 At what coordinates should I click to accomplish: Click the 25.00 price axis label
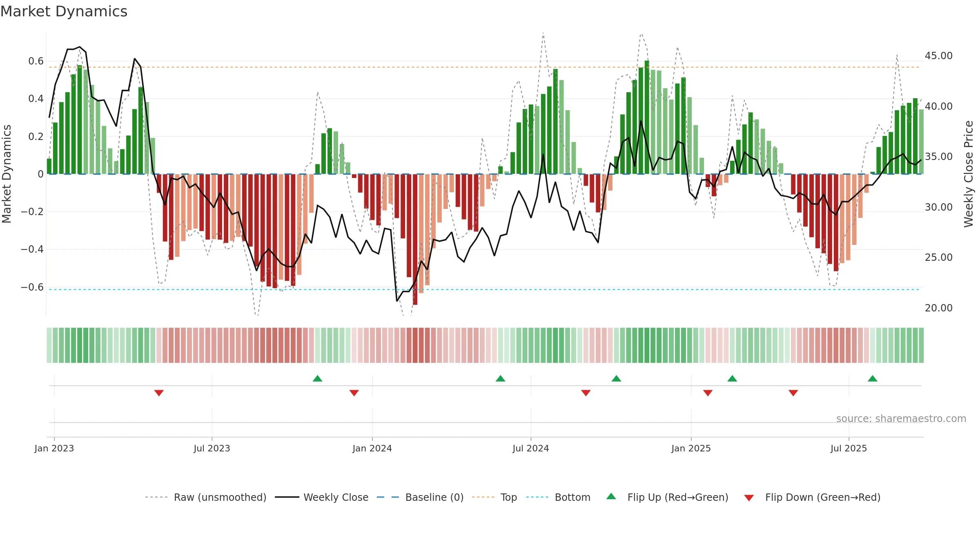[939, 258]
